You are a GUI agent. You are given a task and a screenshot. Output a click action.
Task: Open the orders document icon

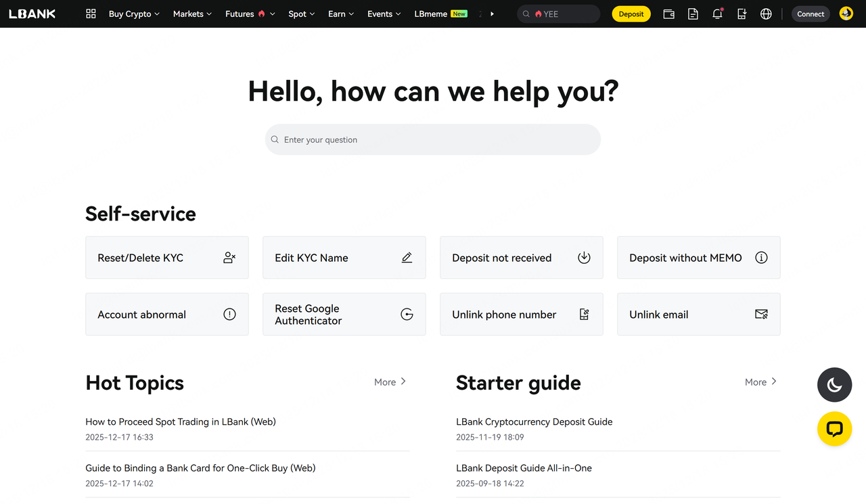click(693, 14)
